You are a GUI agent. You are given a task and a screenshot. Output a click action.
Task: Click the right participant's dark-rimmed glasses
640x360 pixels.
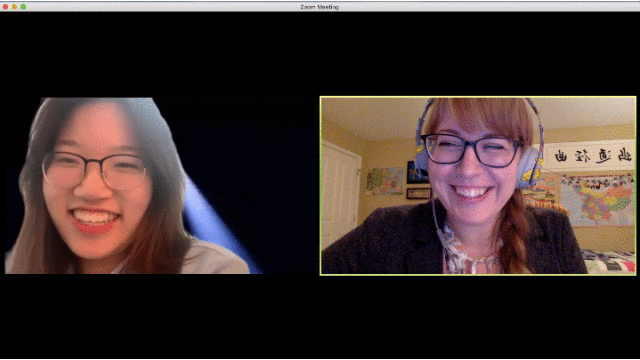pyautogui.click(x=471, y=150)
